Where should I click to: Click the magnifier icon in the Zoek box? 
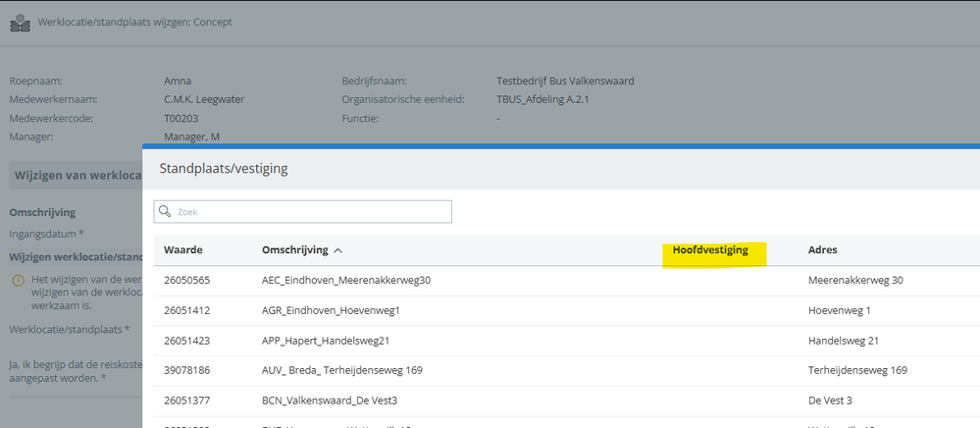[x=165, y=211]
